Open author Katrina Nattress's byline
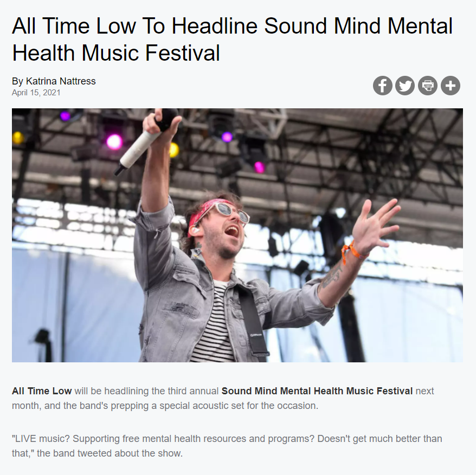The height and width of the screenshot is (475, 476). (54, 81)
